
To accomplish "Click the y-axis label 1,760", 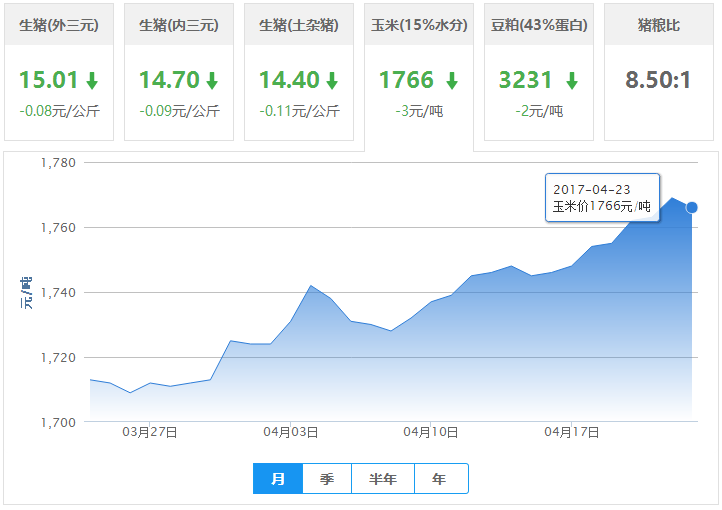I will (58, 227).
